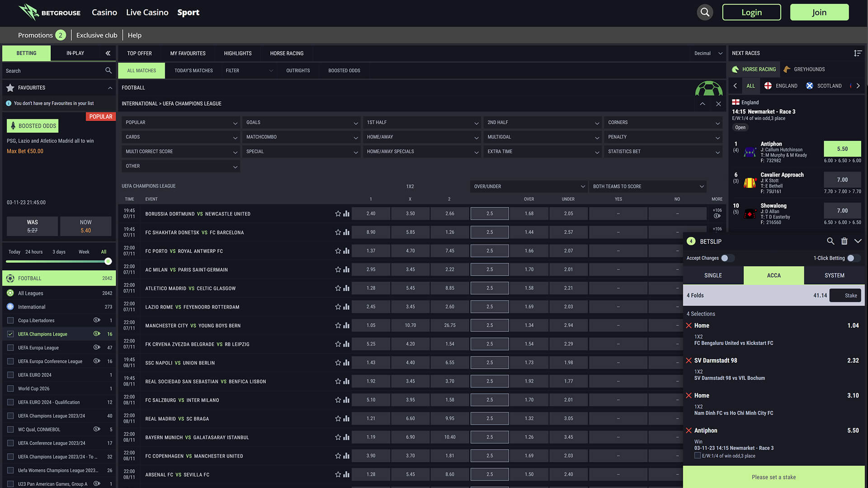Image resolution: width=868 pixels, height=488 pixels.
Task: Expand the Popular markets dropdown
Action: (181, 122)
